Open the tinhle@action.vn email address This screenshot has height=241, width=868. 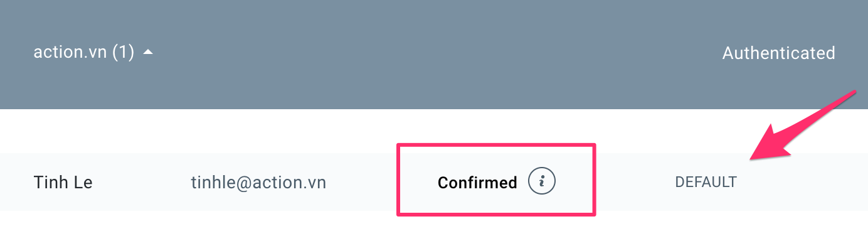coord(258,183)
